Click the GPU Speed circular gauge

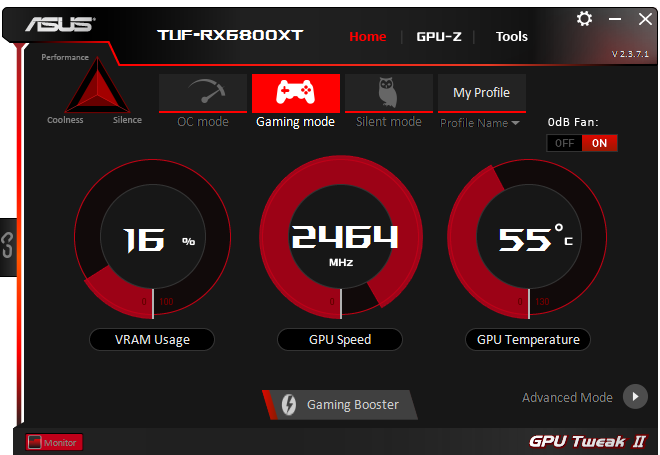[341, 237]
